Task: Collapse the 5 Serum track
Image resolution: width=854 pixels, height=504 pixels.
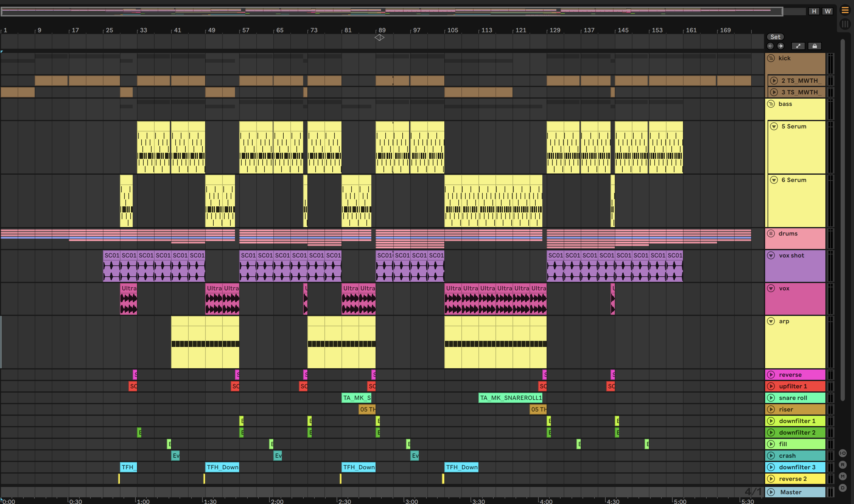Action: (x=774, y=126)
